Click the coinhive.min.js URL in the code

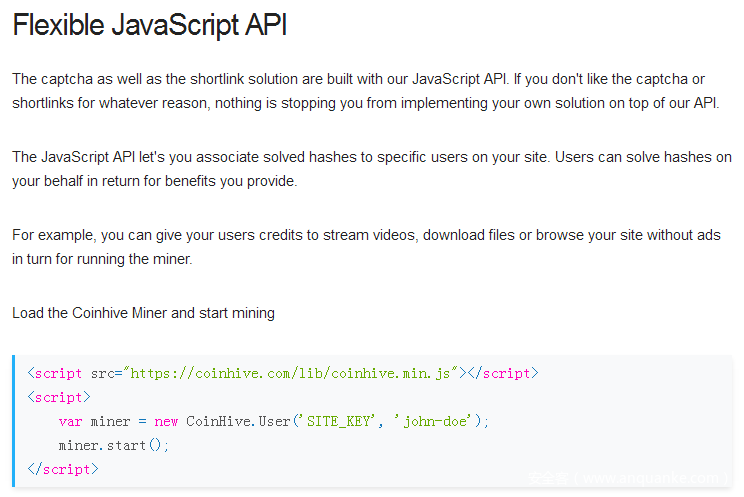pyautogui.click(x=294, y=373)
